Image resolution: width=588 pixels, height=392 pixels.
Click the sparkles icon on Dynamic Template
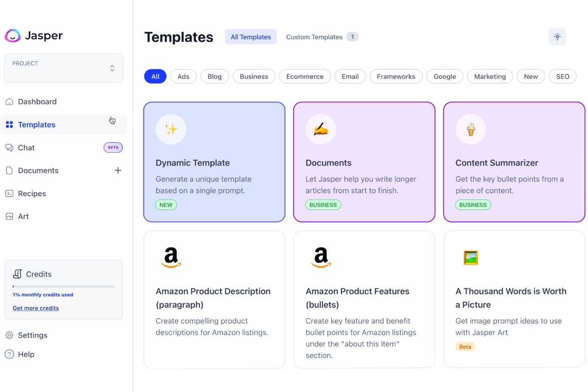171,129
